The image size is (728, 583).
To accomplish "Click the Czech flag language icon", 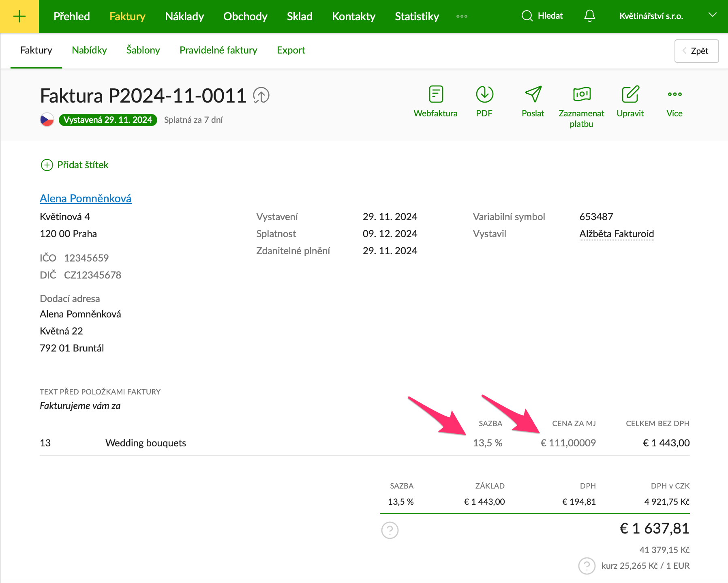I will pos(47,120).
